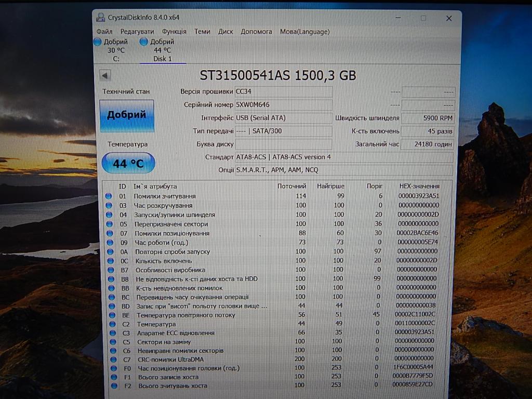Click the HEX-значення column header

coord(419,186)
